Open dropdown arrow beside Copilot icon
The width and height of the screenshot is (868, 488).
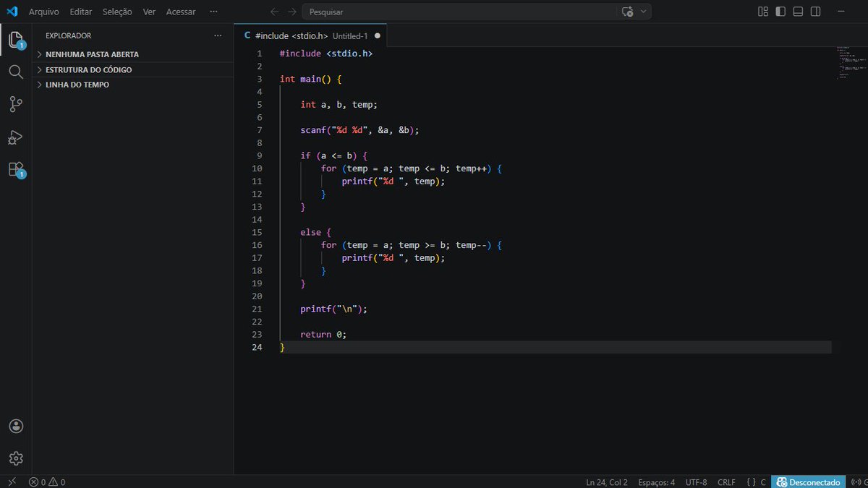[643, 12]
